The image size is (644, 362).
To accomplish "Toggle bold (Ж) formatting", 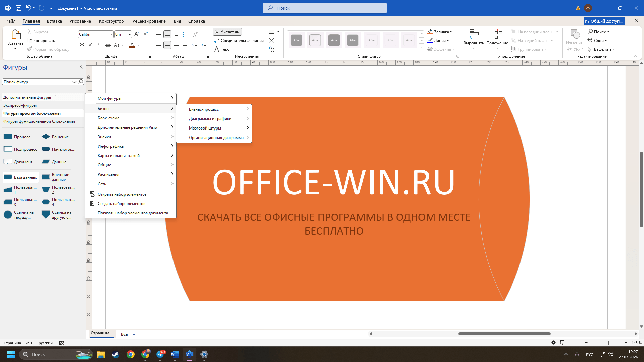I will (x=82, y=45).
